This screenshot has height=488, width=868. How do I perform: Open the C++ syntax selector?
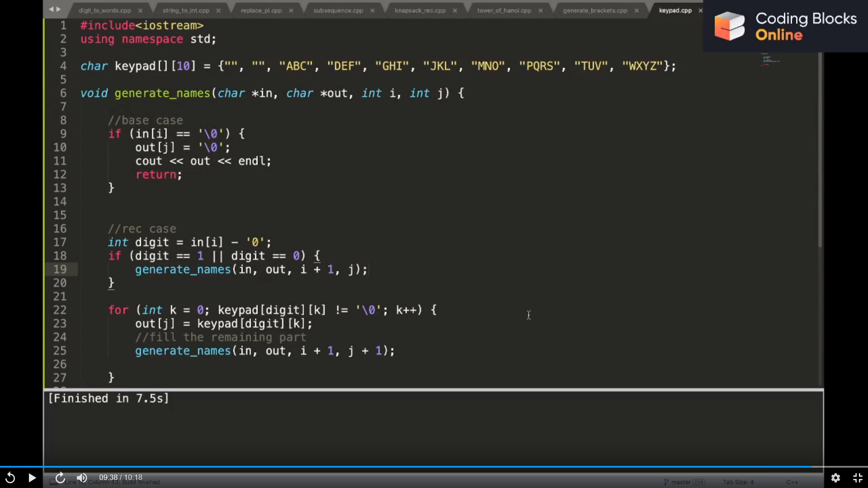coord(792,482)
